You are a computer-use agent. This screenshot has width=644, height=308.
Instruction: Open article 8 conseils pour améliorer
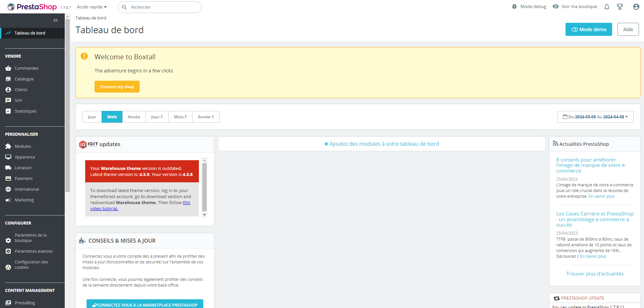click(591, 166)
